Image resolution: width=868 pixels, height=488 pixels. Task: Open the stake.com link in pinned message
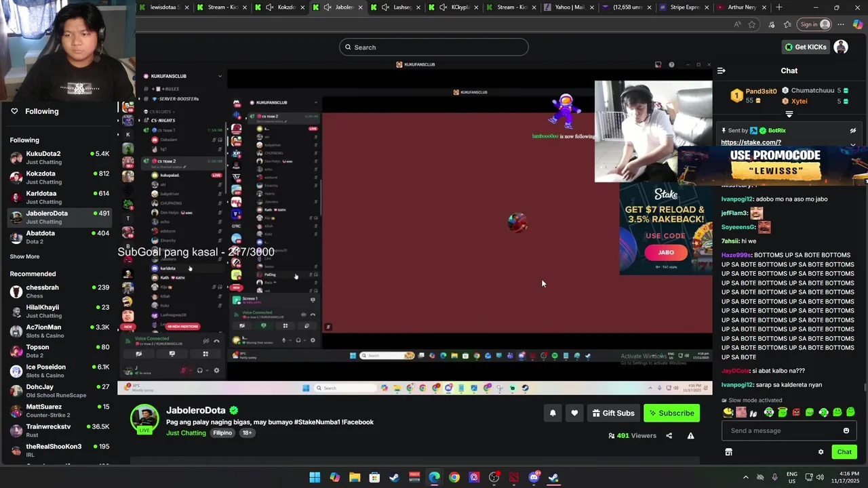[751, 142]
